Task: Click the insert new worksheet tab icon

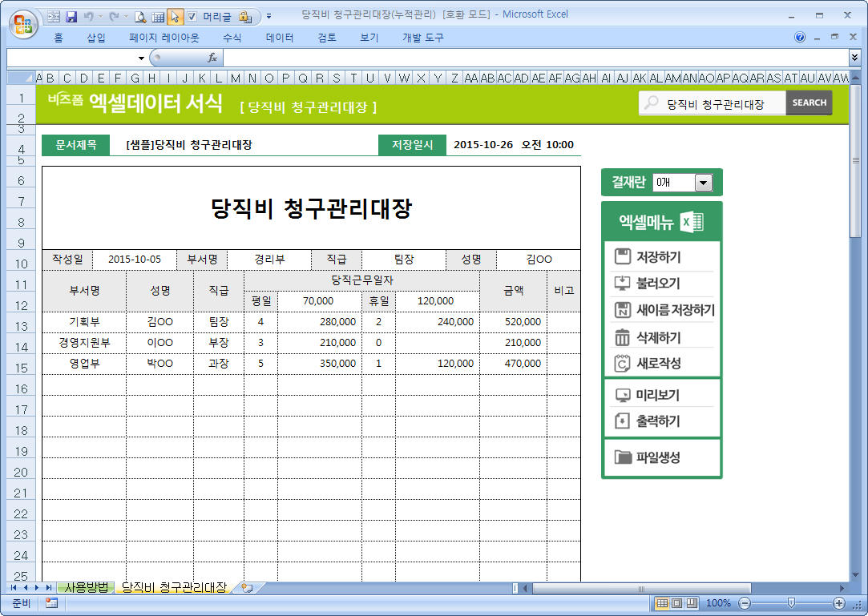Action: pyautogui.click(x=247, y=588)
